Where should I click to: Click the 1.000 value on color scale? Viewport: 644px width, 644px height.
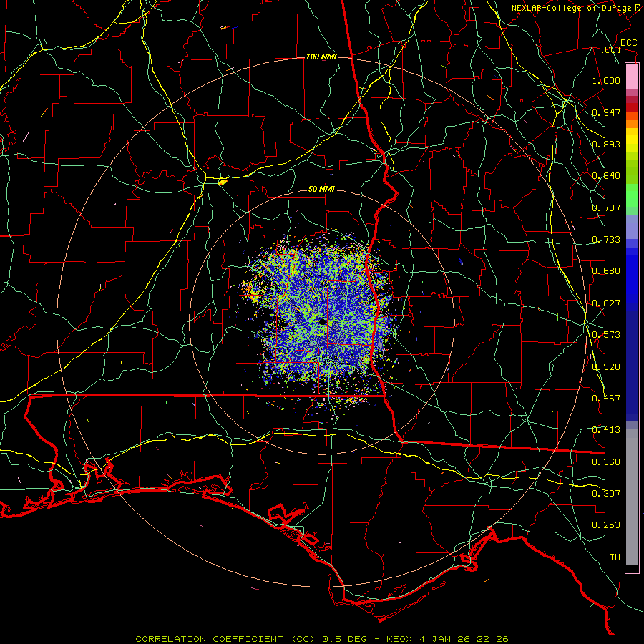click(x=606, y=80)
